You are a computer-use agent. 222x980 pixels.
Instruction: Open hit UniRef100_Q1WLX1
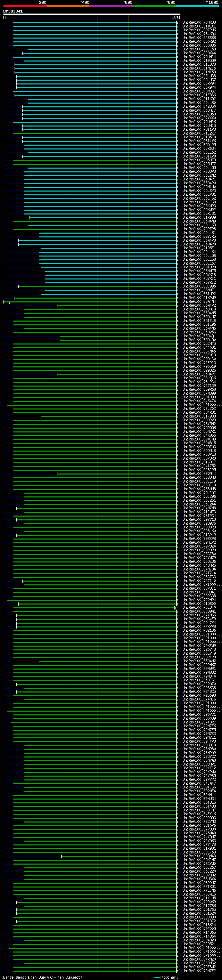pos(199,26)
